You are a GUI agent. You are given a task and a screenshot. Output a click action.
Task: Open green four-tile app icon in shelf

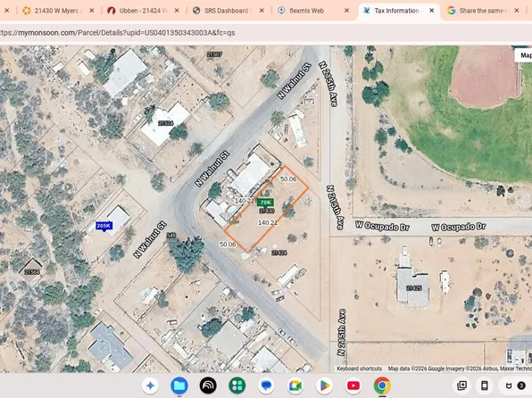(x=237, y=386)
